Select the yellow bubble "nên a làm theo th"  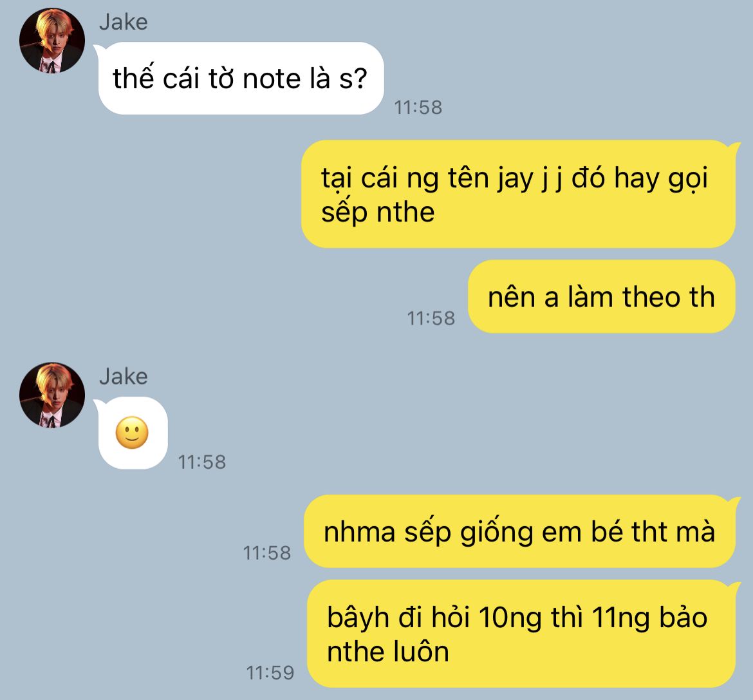[x=601, y=296]
